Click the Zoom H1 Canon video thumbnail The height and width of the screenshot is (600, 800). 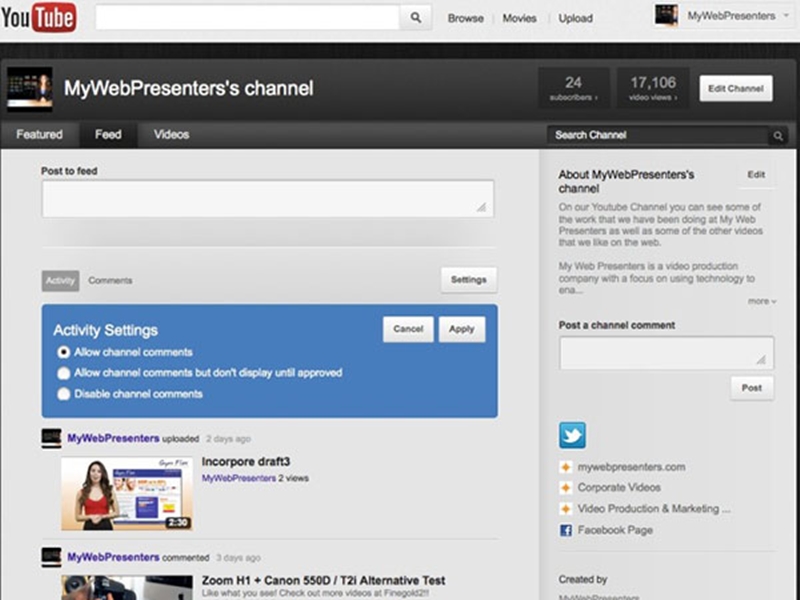pos(127,588)
